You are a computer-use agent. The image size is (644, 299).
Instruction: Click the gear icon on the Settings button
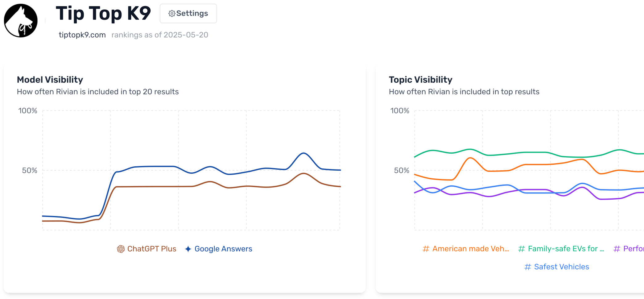coord(172,14)
